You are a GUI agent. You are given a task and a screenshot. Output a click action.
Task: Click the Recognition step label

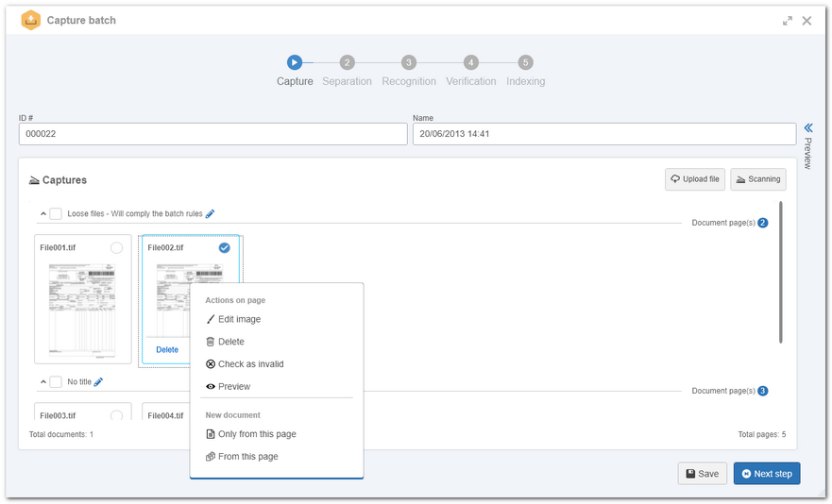pyautogui.click(x=409, y=81)
